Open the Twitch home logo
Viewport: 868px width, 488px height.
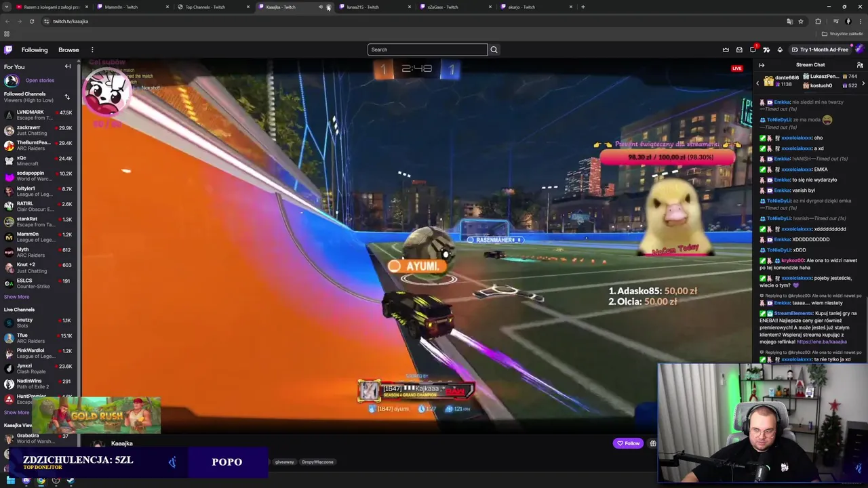pyautogui.click(x=8, y=49)
